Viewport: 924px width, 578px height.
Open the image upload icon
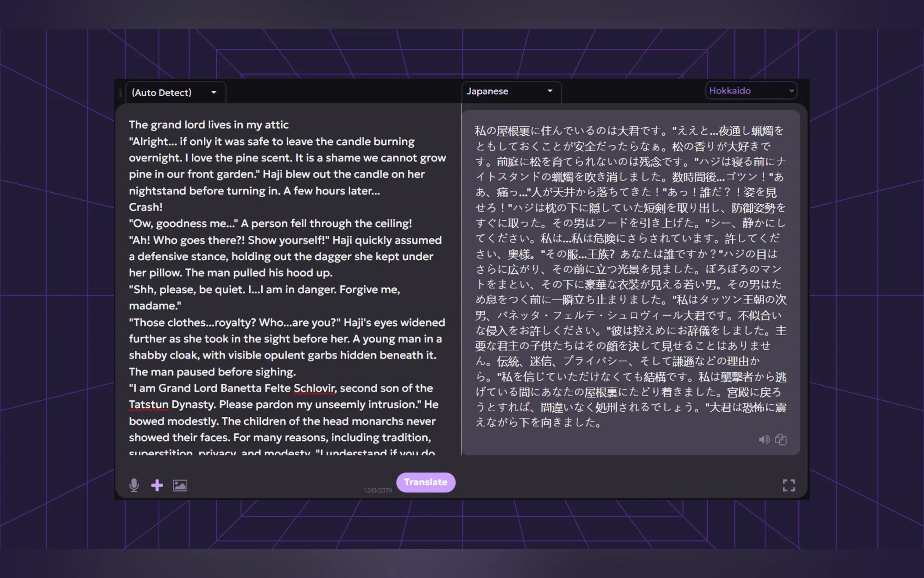[180, 486]
